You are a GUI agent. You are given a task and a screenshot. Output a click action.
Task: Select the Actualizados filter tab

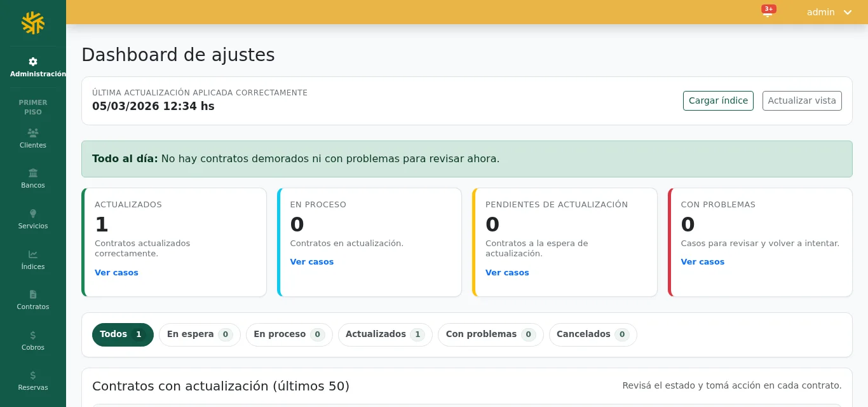(385, 335)
